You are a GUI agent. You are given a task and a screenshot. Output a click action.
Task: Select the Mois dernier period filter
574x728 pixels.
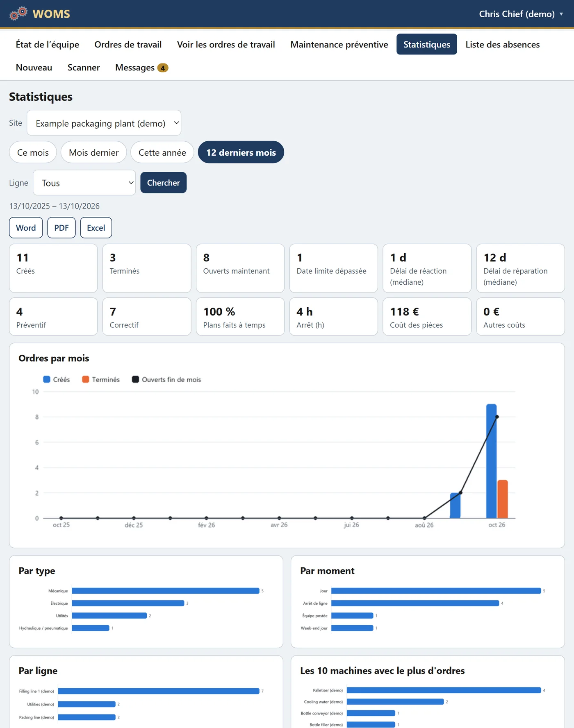pyautogui.click(x=94, y=152)
